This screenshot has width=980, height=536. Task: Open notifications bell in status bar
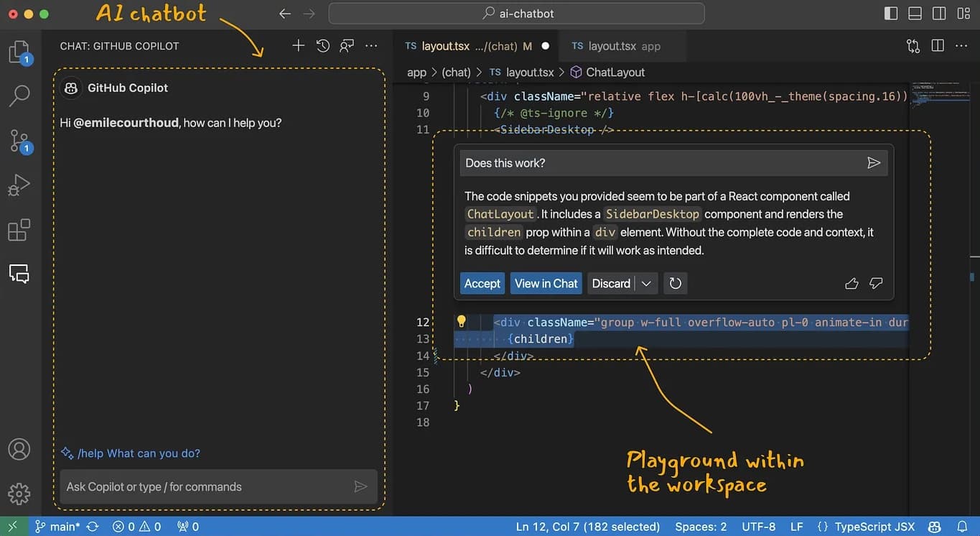pos(963,527)
